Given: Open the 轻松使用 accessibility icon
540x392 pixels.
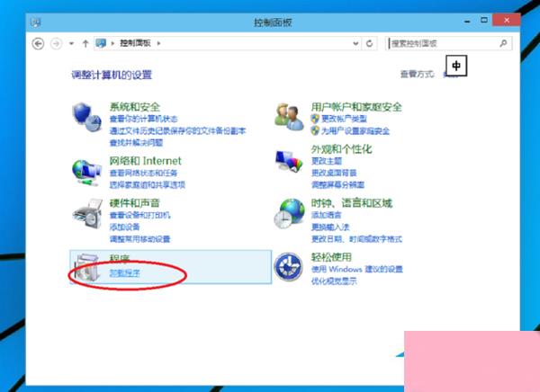Looking at the screenshot, I should click(x=289, y=267).
